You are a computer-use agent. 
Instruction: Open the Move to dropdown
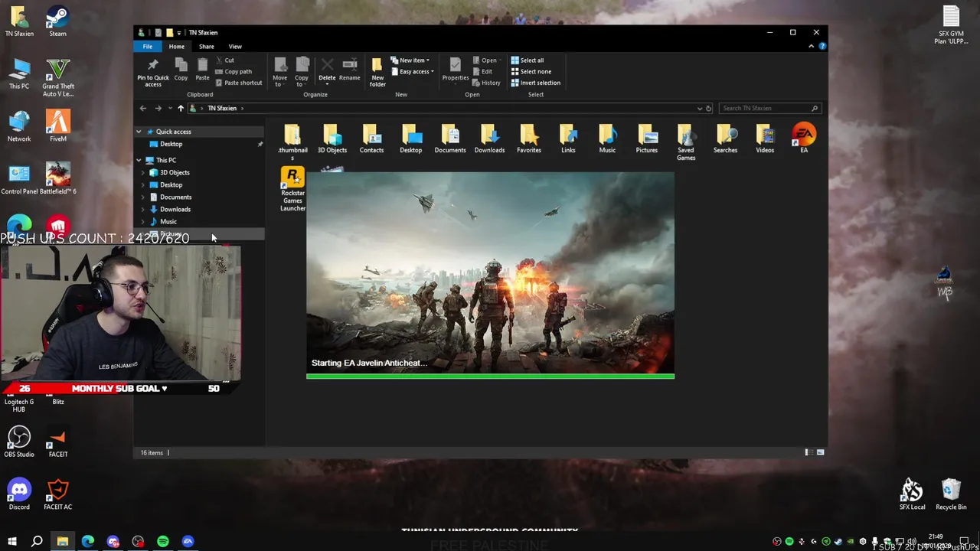pyautogui.click(x=279, y=72)
